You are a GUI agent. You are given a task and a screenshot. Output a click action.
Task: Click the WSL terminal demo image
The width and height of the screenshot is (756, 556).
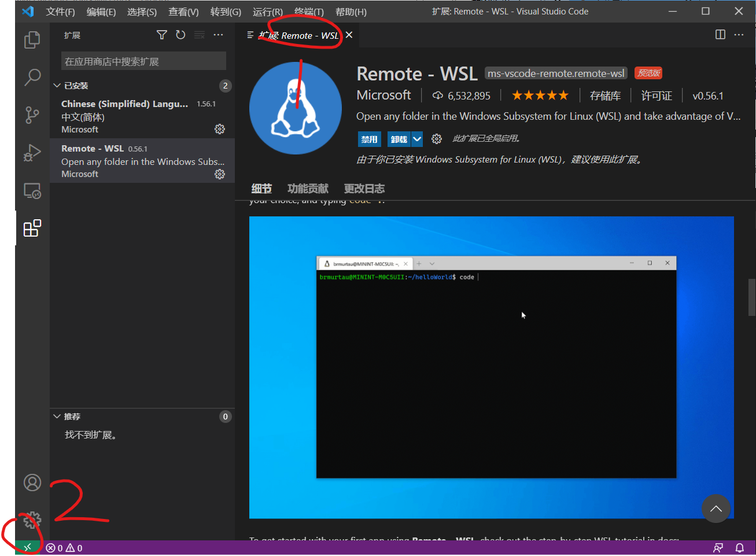click(492, 367)
